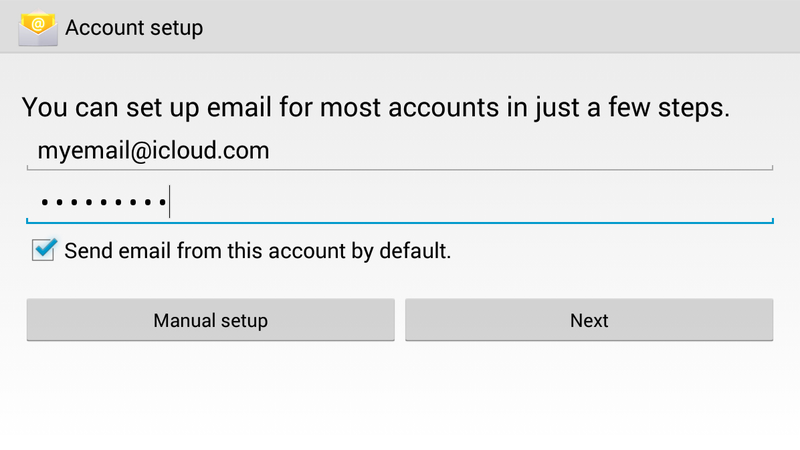Click empty space right of email address
This screenshot has width=800, height=450.
(520, 151)
